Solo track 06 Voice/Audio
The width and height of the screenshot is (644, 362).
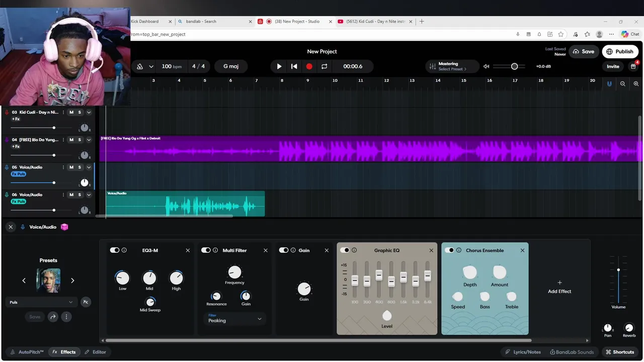pos(79,195)
